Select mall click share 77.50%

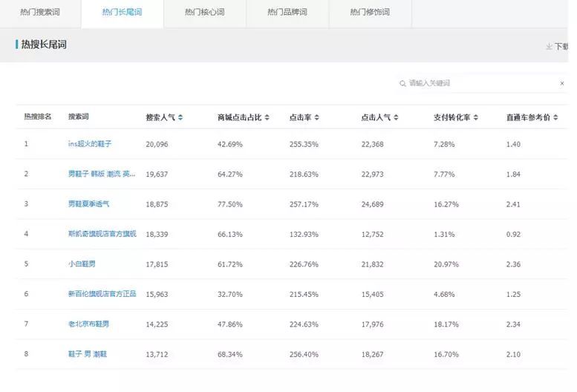[230, 204]
